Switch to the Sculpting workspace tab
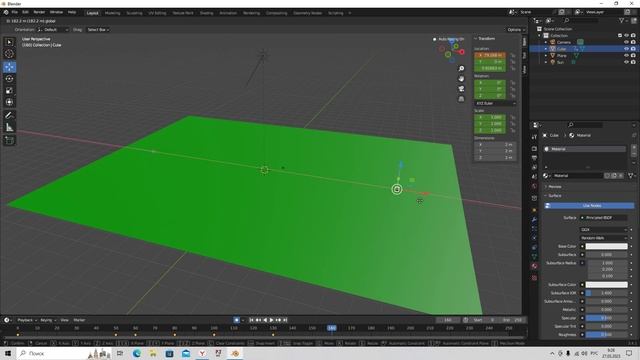Image resolution: width=640 pixels, height=360 pixels. tap(134, 13)
